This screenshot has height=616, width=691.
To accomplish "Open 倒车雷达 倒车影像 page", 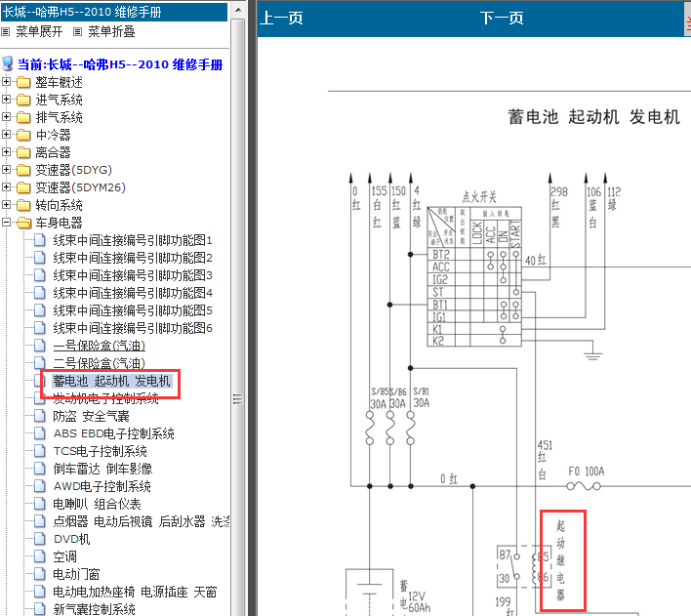I will pyautogui.click(x=102, y=469).
